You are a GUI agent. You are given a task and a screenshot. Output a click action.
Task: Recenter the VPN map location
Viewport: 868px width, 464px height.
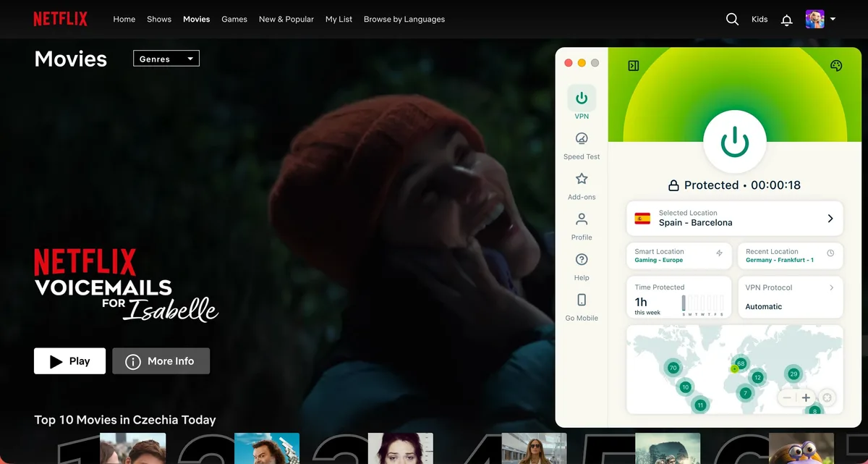point(827,397)
